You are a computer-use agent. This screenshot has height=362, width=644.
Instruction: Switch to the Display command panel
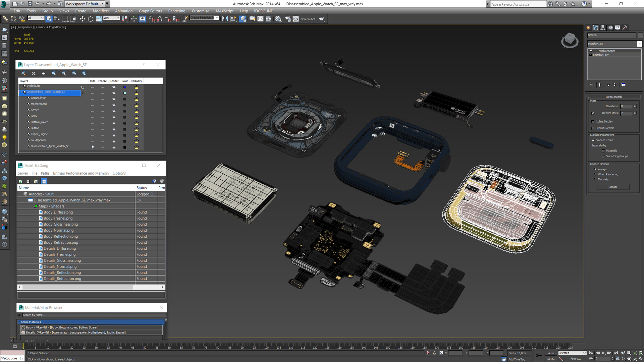coord(618,28)
